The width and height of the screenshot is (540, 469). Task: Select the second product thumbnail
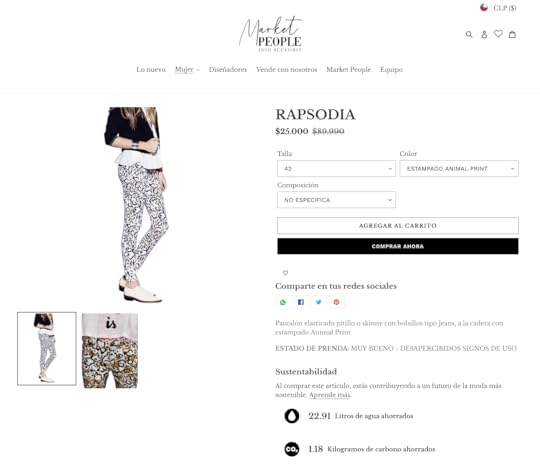[x=110, y=351]
